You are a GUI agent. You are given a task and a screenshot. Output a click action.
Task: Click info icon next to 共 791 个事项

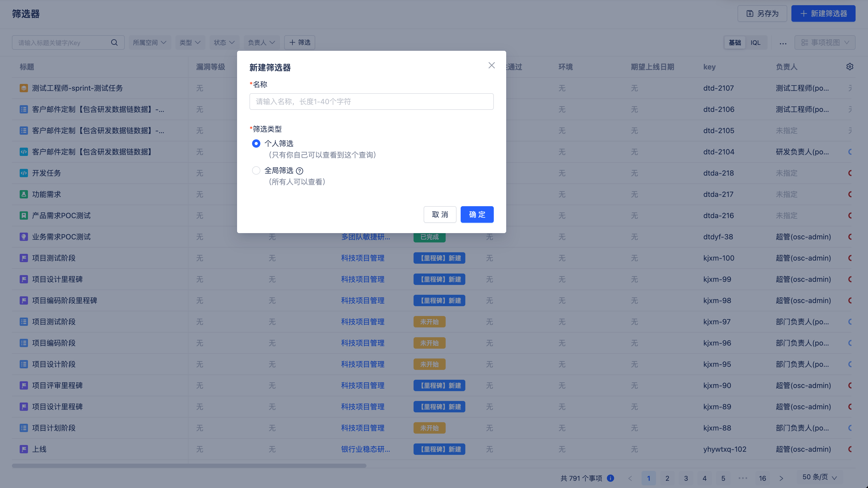click(x=610, y=478)
